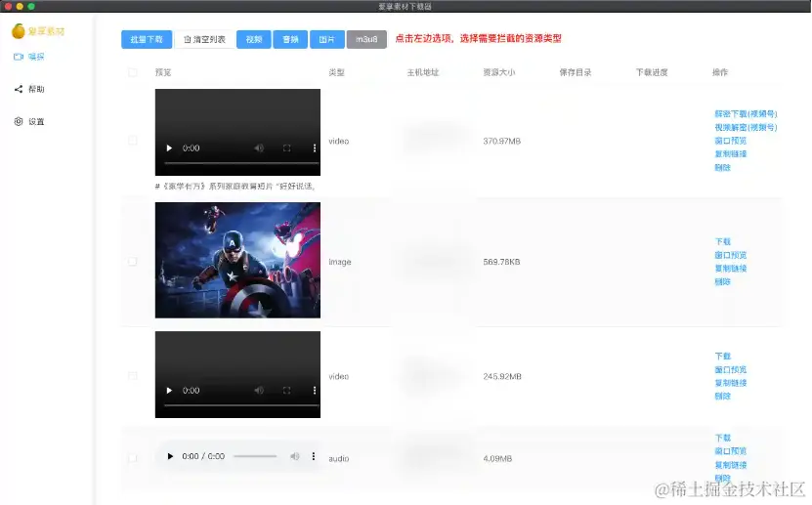Mute the 370.97MB video preview

click(x=259, y=147)
